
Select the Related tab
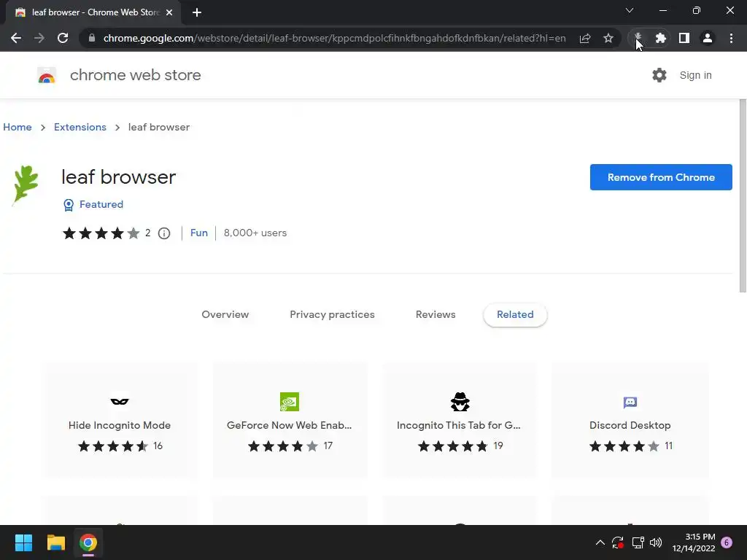tap(515, 314)
